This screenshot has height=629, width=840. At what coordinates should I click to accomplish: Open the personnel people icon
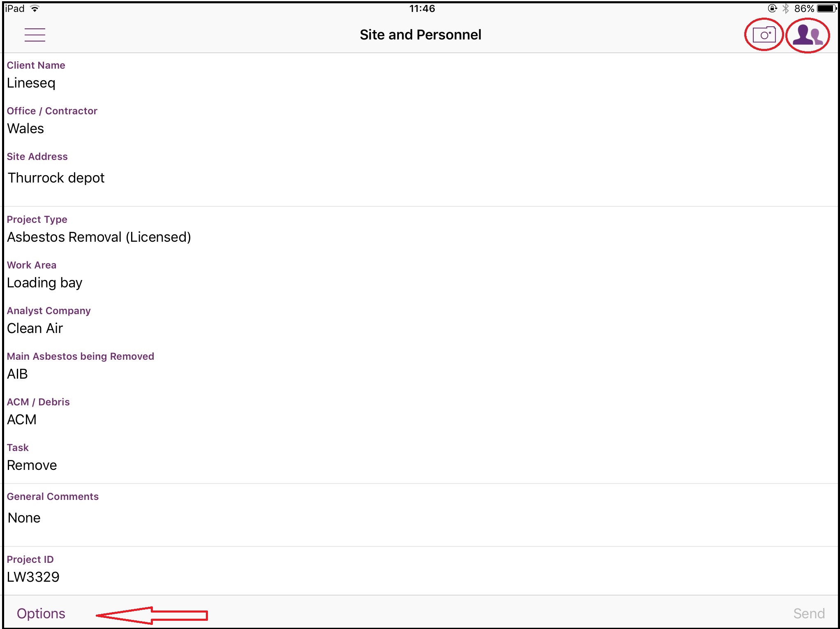coord(807,35)
